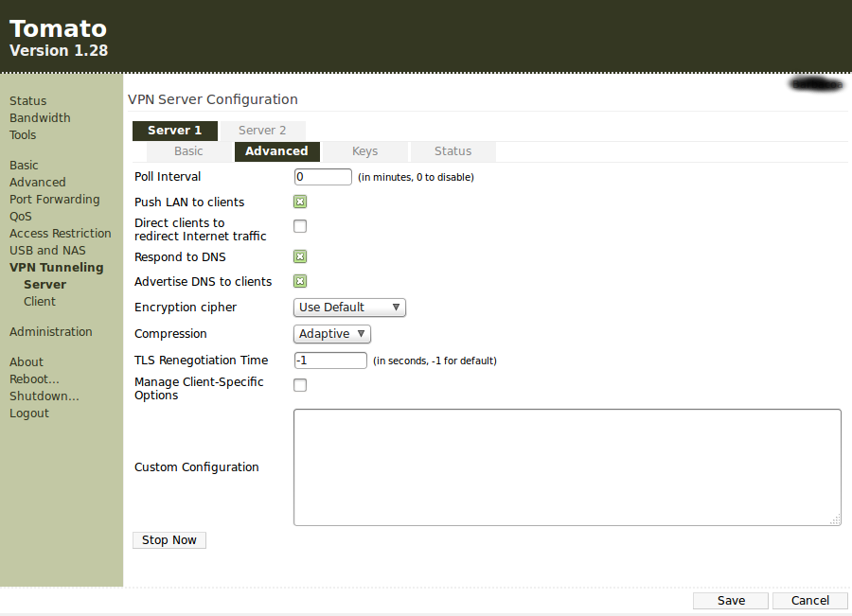The height and width of the screenshot is (616, 852).
Task: Navigate to Bandwidth in the sidebar
Action: 40,118
